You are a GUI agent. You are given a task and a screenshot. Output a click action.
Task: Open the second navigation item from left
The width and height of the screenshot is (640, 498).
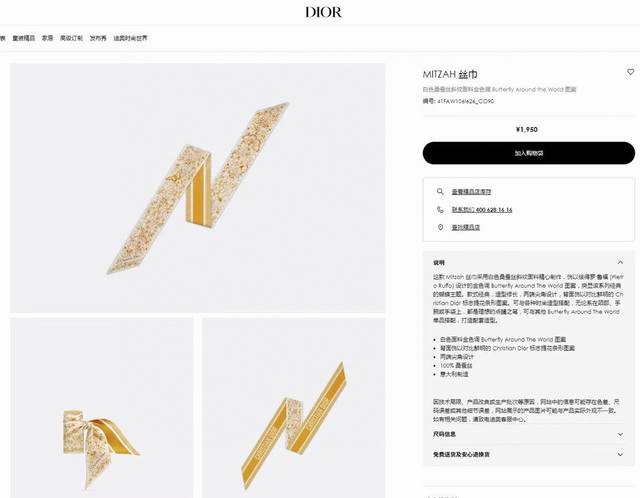pyautogui.click(x=24, y=38)
